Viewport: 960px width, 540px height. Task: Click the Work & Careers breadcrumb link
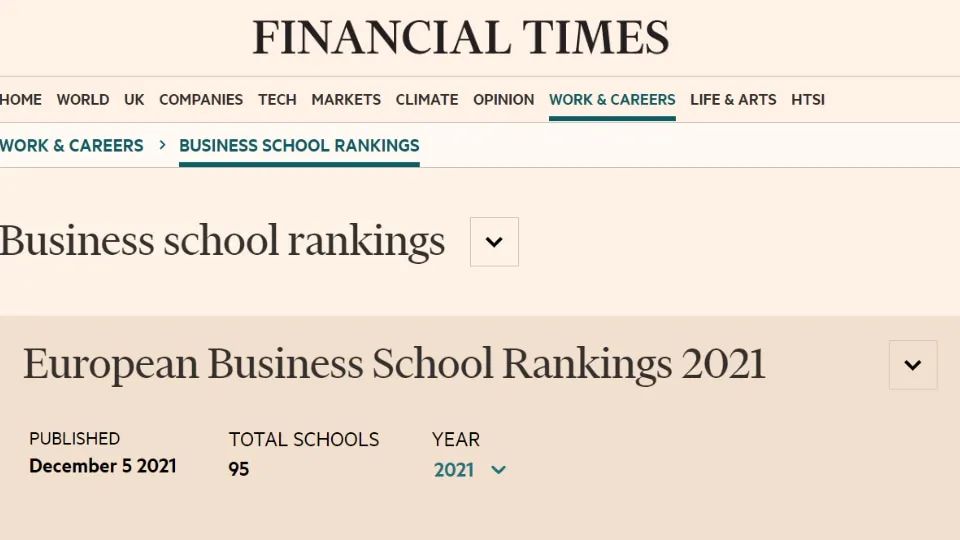pyautogui.click(x=72, y=145)
